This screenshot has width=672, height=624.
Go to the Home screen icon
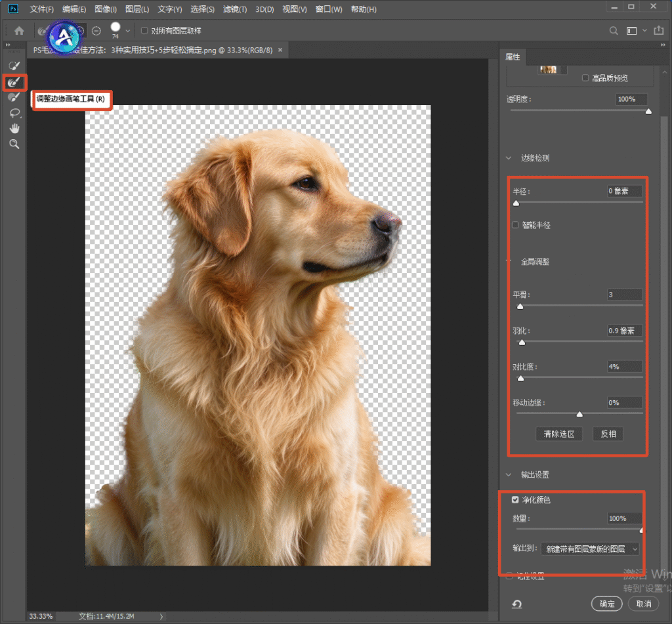click(x=19, y=30)
